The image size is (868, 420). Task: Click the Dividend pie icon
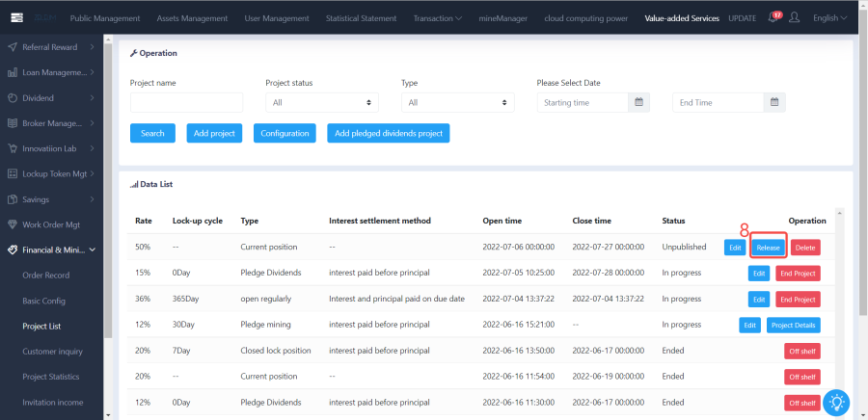pos(13,98)
